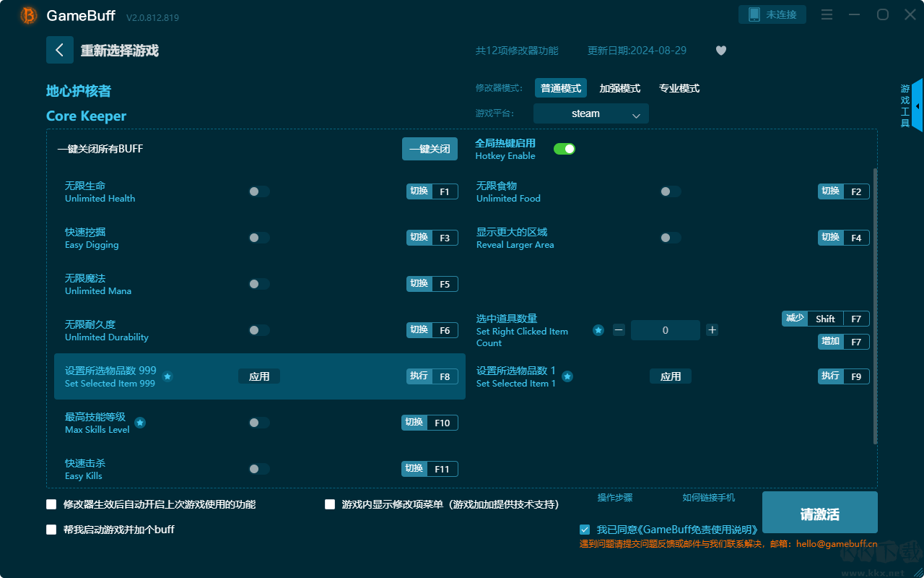Viewport: 924px width, 578px height.
Task: Click the hello@gamebuff.cn email text
Action: pyautogui.click(x=837, y=544)
